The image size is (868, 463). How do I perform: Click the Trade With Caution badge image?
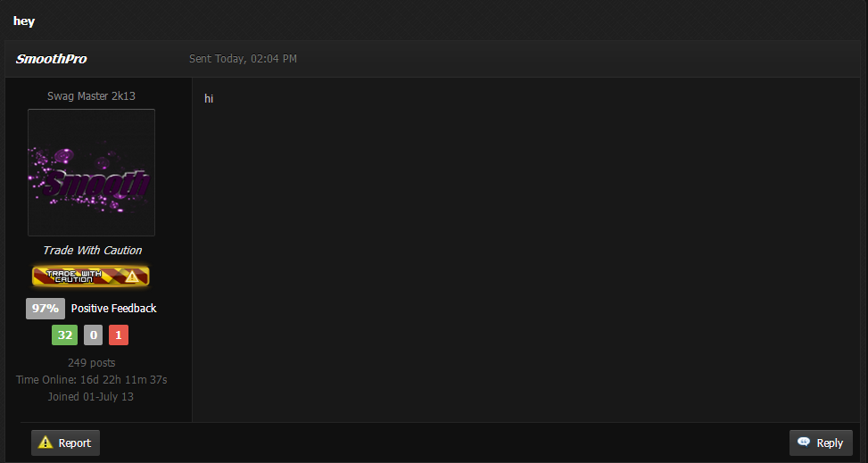pyautogui.click(x=91, y=276)
